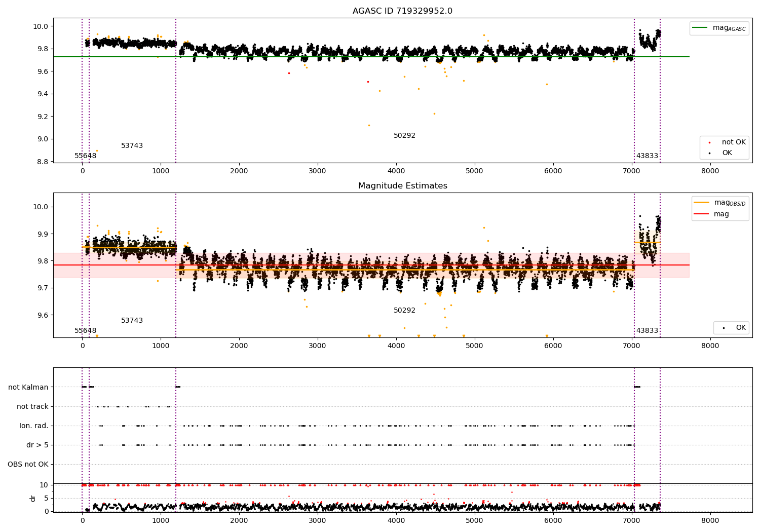Click the 10 tick on the dr axis

point(45,485)
